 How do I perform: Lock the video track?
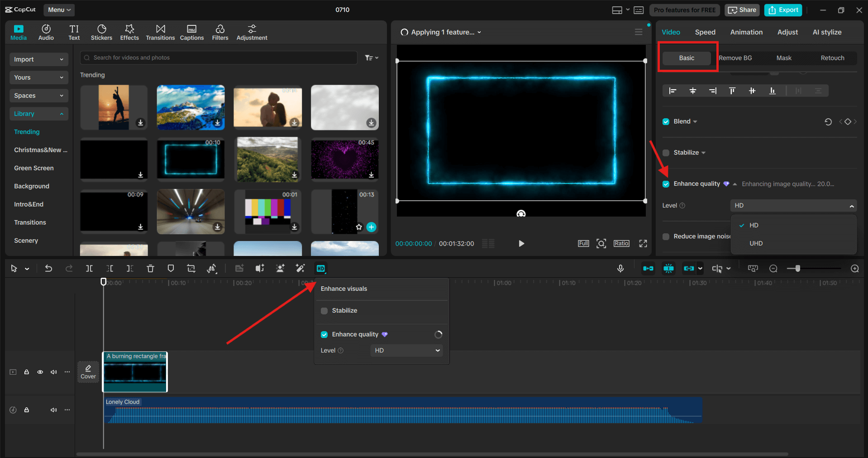(27, 372)
